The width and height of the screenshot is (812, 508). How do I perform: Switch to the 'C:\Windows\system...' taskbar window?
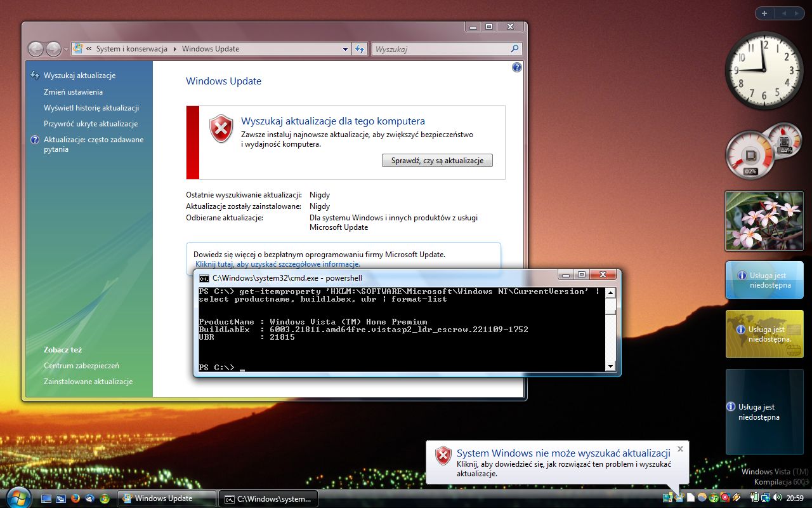[x=268, y=498]
